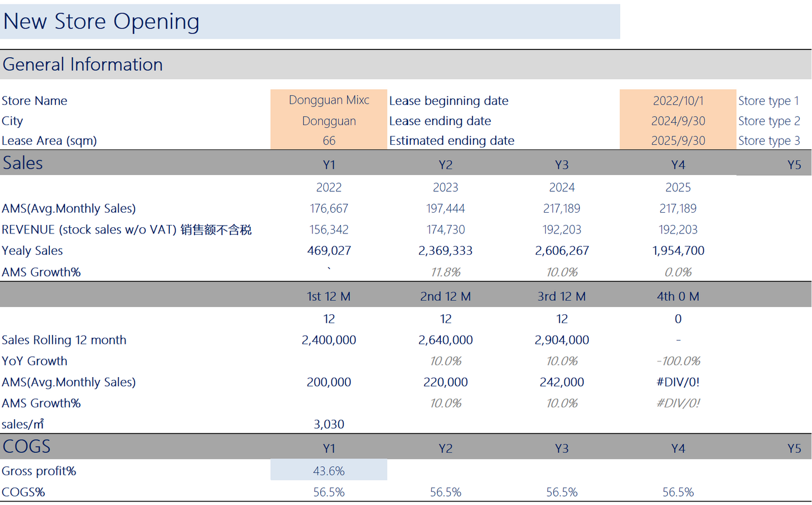Select the 'Store type 3' label
Image resolution: width=812 pixels, height=505 pixels.
click(768, 141)
